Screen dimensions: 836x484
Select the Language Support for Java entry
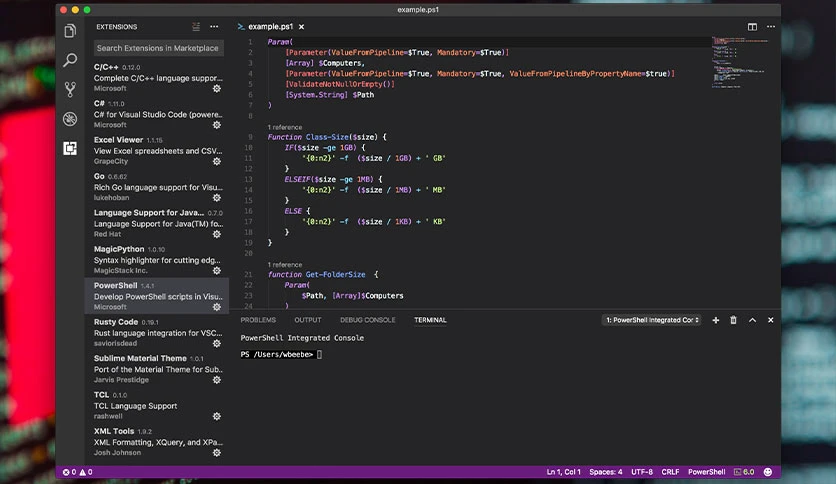[x=157, y=223]
